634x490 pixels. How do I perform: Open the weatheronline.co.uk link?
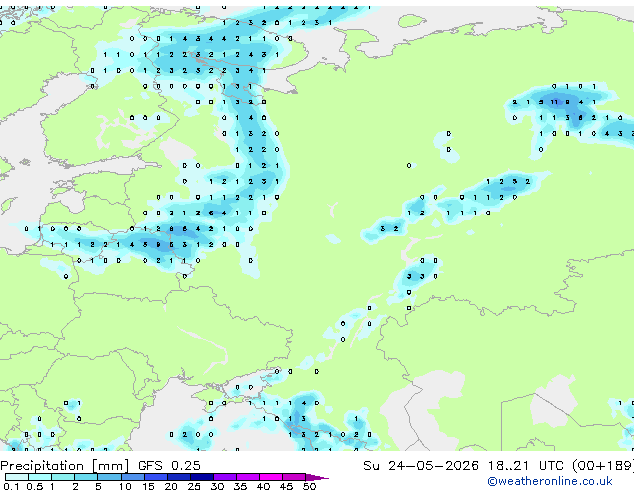[x=550, y=481]
